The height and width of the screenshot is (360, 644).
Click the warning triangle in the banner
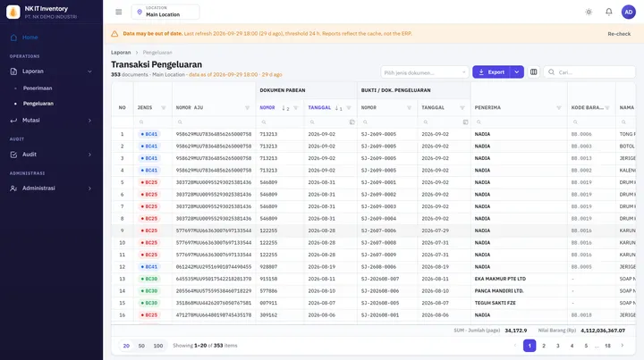click(114, 34)
